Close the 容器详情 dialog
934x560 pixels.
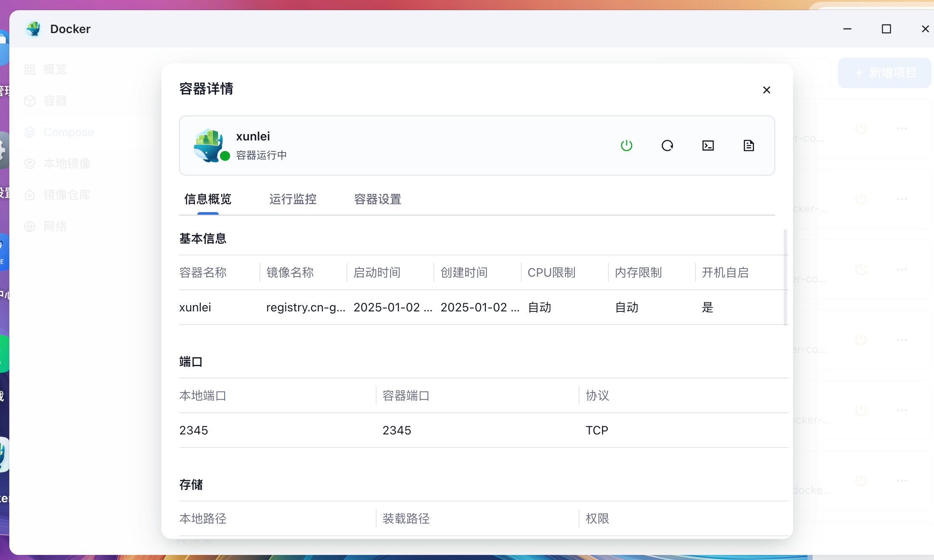tap(767, 90)
